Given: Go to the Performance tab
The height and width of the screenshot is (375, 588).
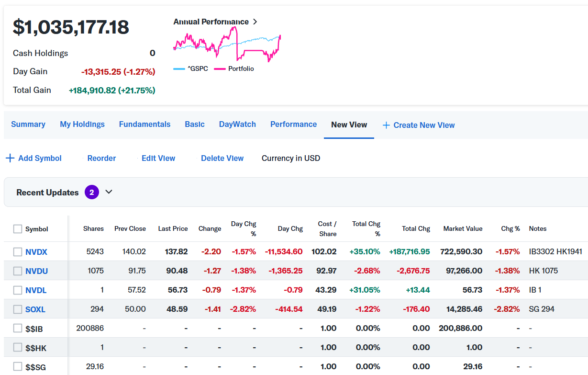Looking at the screenshot, I should 293,125.
